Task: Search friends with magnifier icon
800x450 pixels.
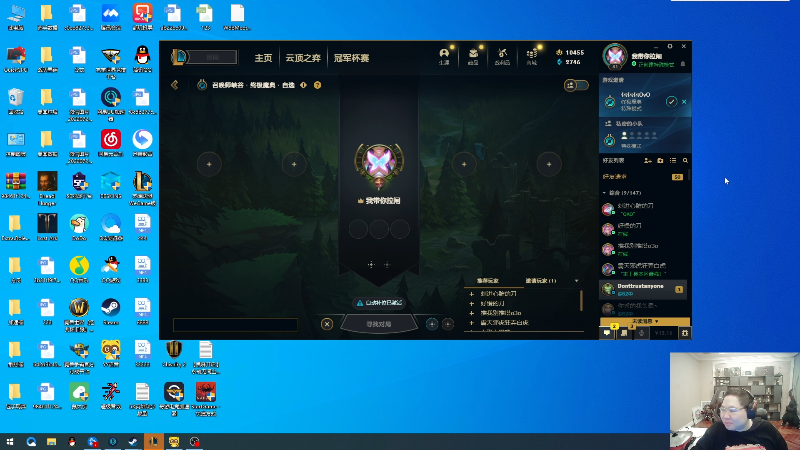Action: pos(685,161)
